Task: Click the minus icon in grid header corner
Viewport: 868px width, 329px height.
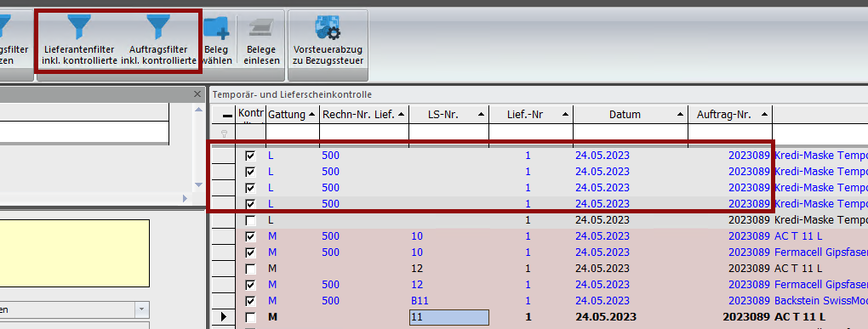Action: click(227, 116)
